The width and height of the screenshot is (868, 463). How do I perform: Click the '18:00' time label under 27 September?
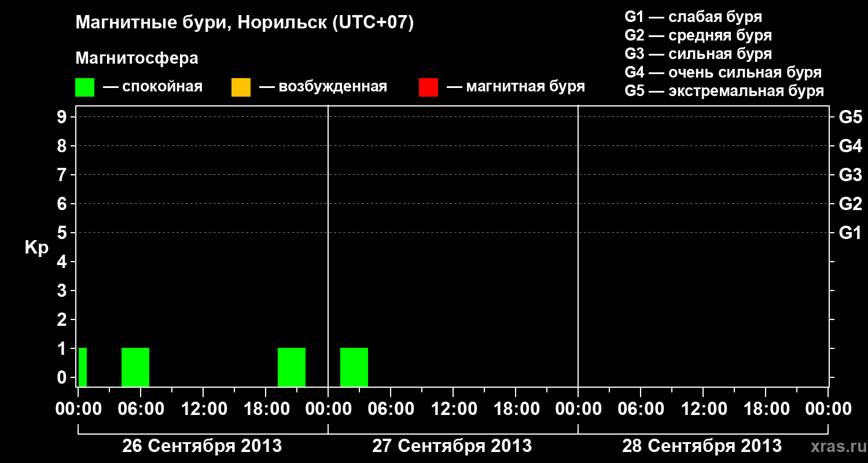coord(516,409)
